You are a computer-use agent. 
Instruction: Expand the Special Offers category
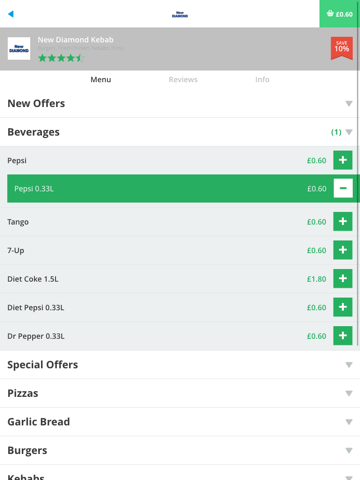click(180, 365)
